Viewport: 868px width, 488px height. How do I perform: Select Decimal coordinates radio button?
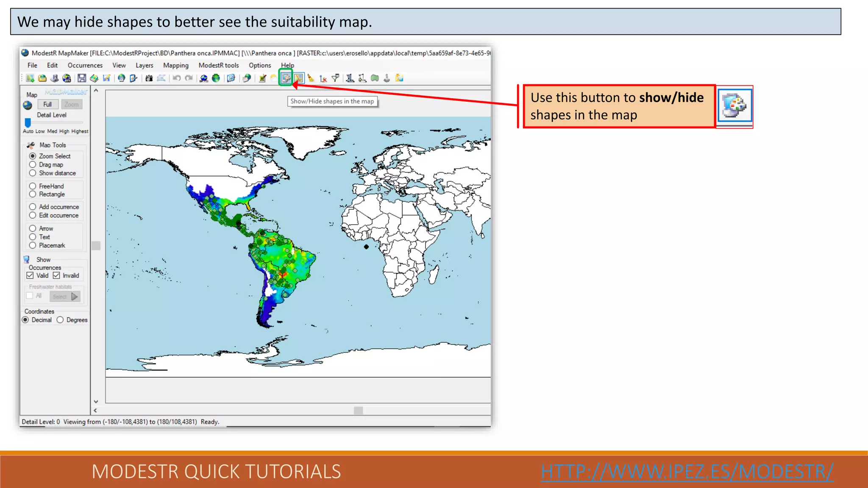click(25, 320)
